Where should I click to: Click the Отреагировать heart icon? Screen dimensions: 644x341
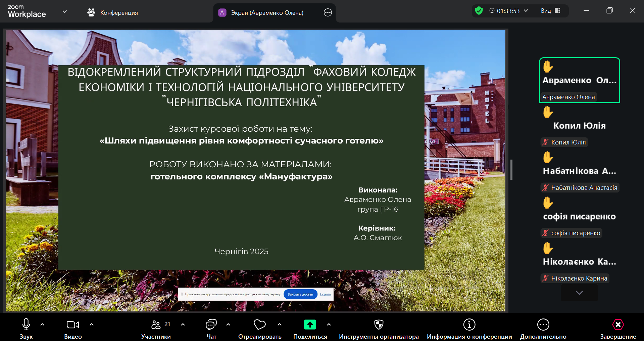click(x=259, y=325)
